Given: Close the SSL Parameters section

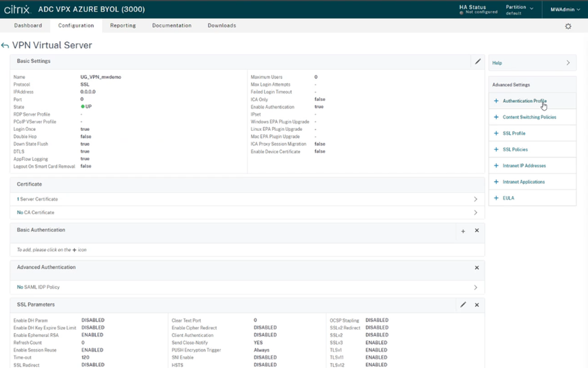Looking at the screenshot, I should [477, 305].
